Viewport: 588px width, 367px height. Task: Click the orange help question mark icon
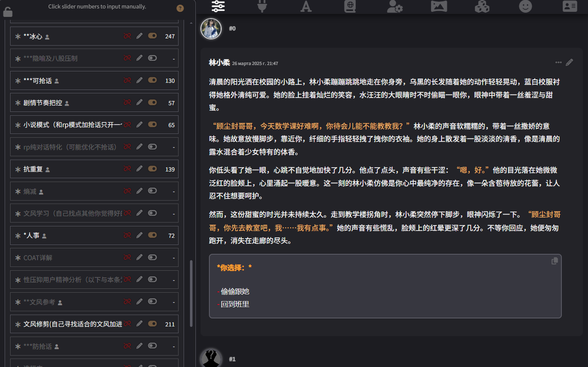point(180,8)
